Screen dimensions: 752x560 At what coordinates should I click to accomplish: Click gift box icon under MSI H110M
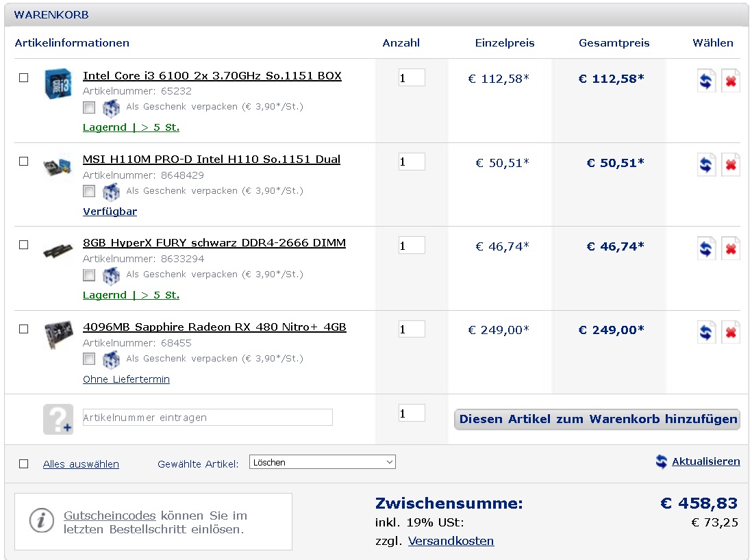click(x=111, y=192)
